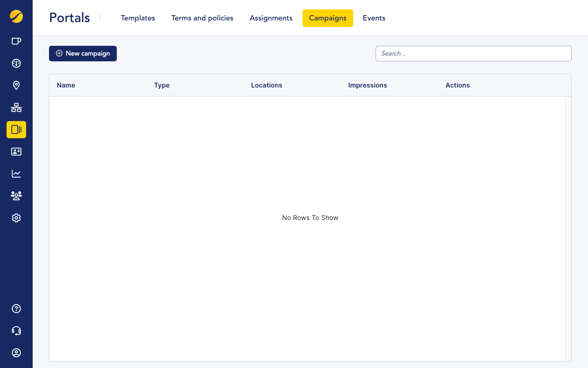Click inside the Search field
Viewport: 588px width, 368px height.
click(x=473, y=54)
